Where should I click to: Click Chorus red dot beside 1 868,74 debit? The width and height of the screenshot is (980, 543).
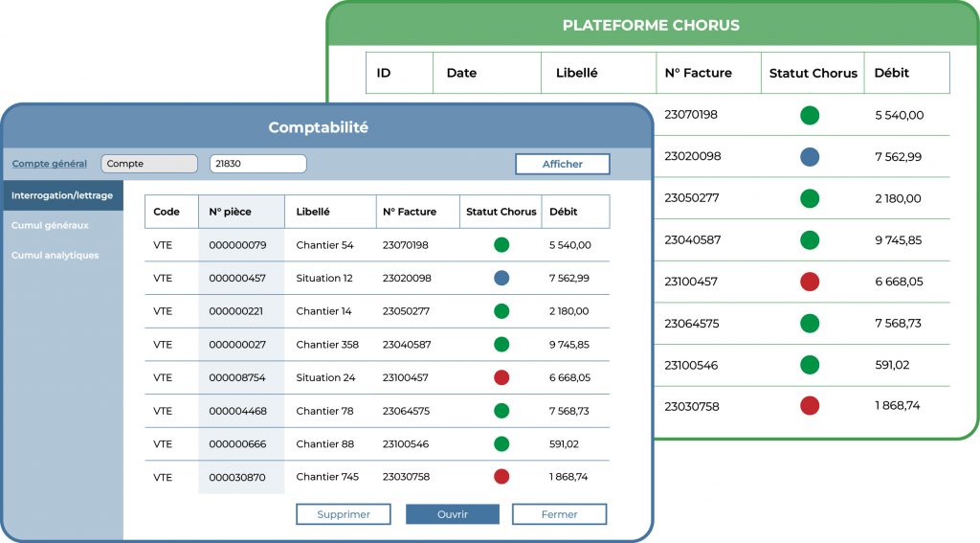810,406
